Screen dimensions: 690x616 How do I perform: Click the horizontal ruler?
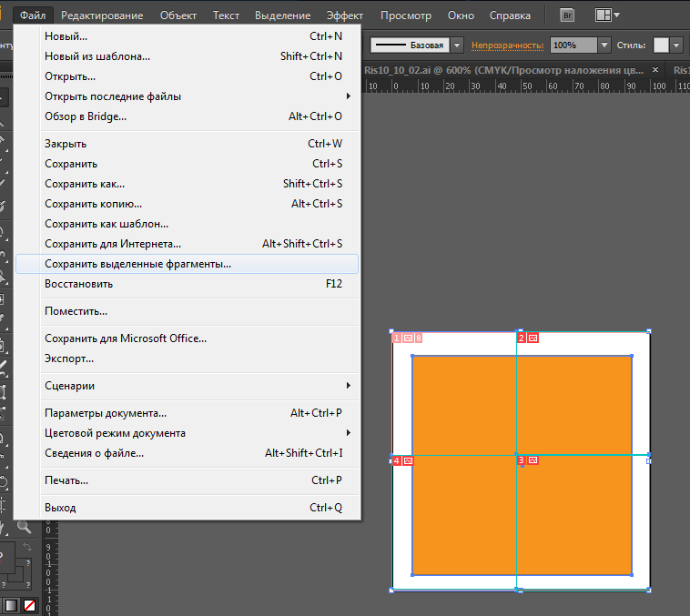pos(528,86)
